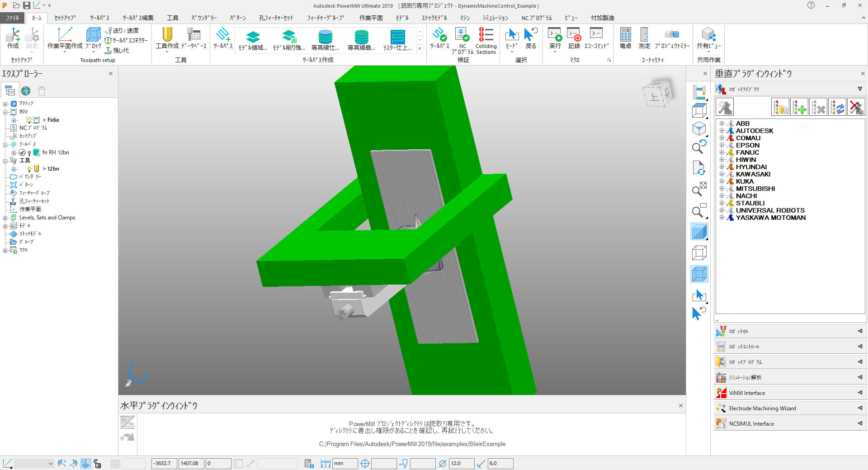
Task: Open the ファイル menu tab
Action: 13,18
